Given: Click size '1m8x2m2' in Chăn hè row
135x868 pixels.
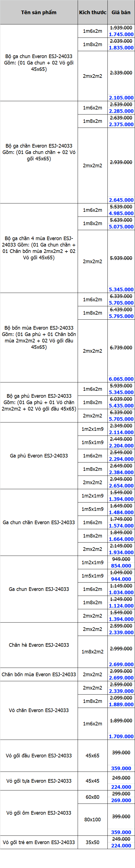Looking at the screenshot, I should coord(92,652).
